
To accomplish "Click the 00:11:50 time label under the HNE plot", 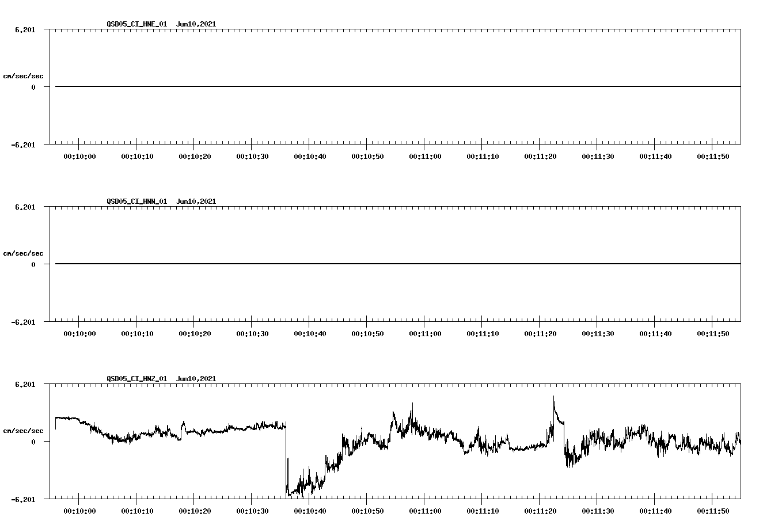I will pyautogui.click(x=713, y=156).
